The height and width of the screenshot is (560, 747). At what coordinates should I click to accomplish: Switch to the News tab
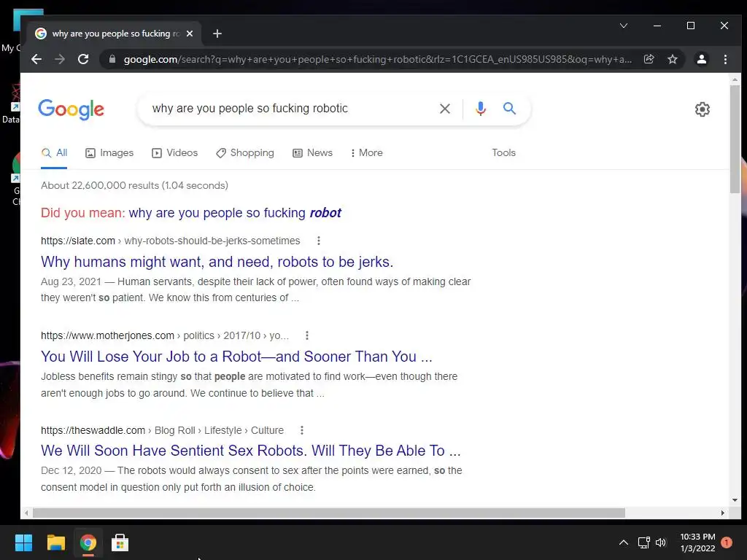click(x=312, y=153)
